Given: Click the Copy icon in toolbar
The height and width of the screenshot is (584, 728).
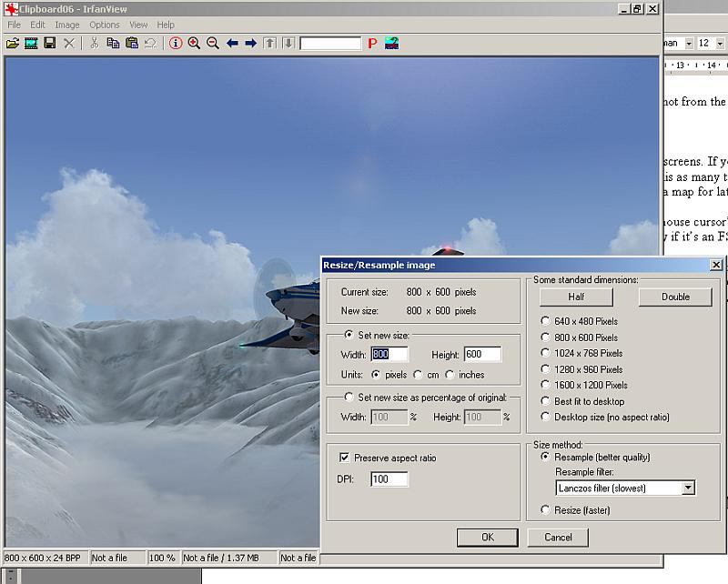Looking at the screenshot, I should (x=113, y=43).
